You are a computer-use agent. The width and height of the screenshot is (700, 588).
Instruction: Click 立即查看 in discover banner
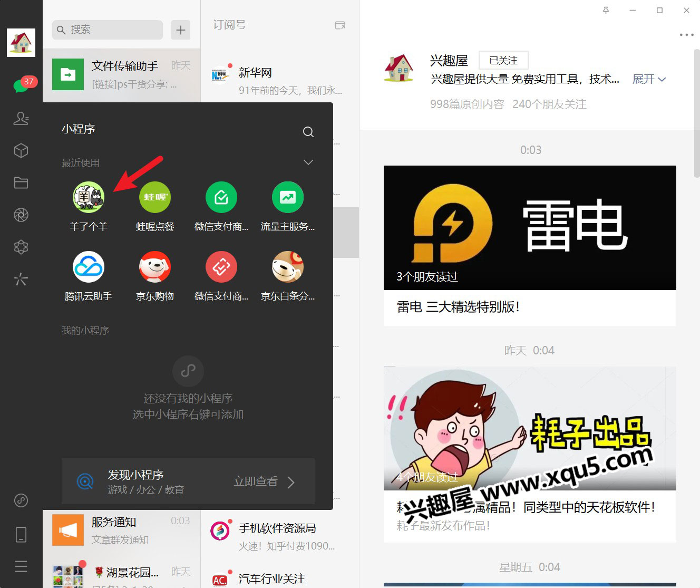(x=256, y=481)
